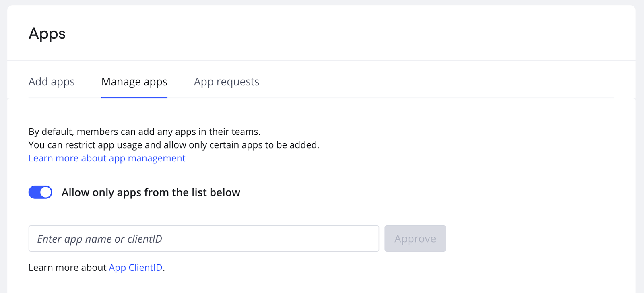Click the 'Learn more about' text before App ClientID
Image resolution: width=644 pixels, height=293 pixels.
[68, 268]
